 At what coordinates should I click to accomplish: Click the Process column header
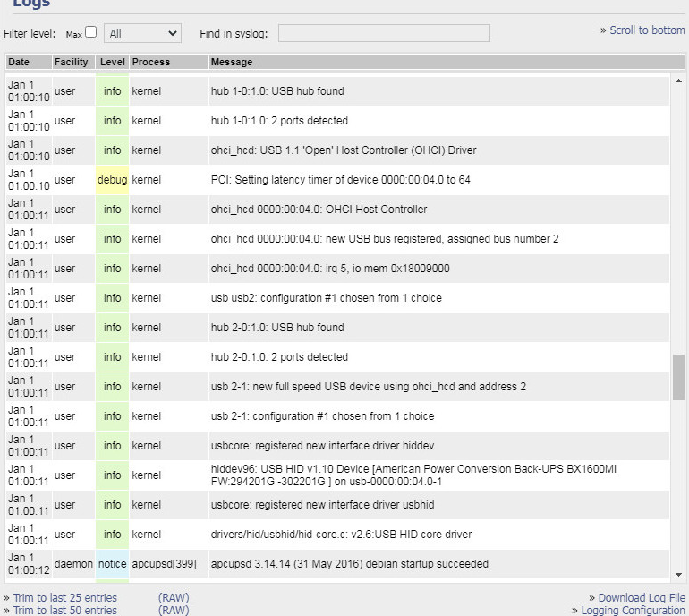coord(150,62)
